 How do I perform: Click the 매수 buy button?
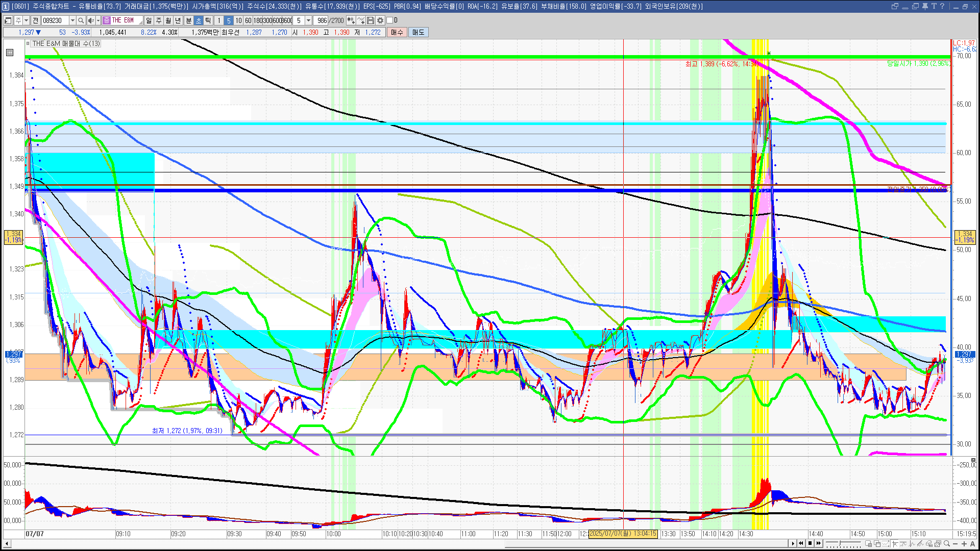point(397,32)
